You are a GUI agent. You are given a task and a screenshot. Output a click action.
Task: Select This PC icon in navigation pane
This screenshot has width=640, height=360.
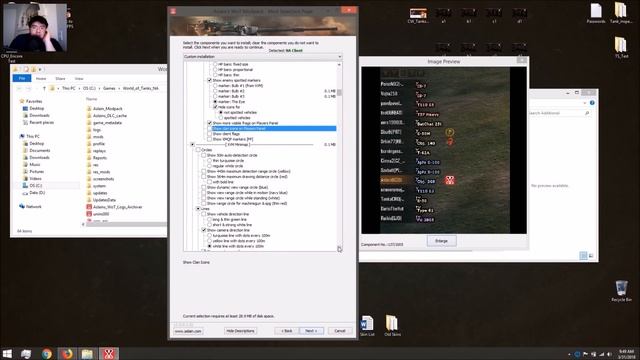(x=22, y=136)
